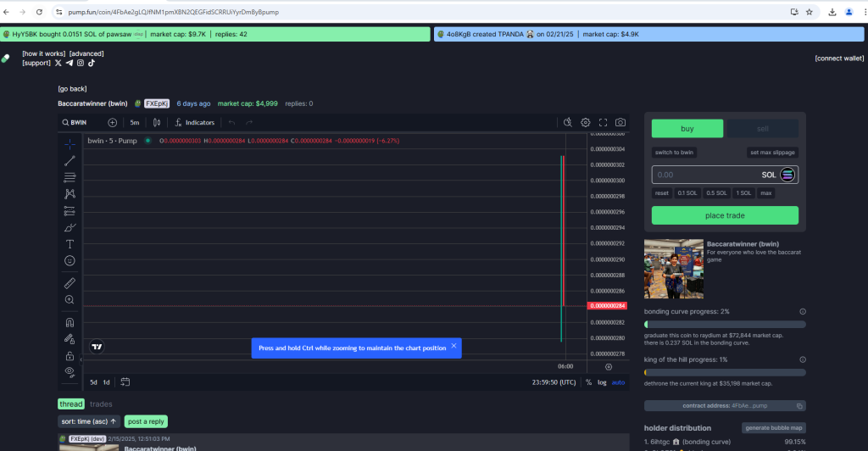Click the SOL amount input field

(704, 175)
